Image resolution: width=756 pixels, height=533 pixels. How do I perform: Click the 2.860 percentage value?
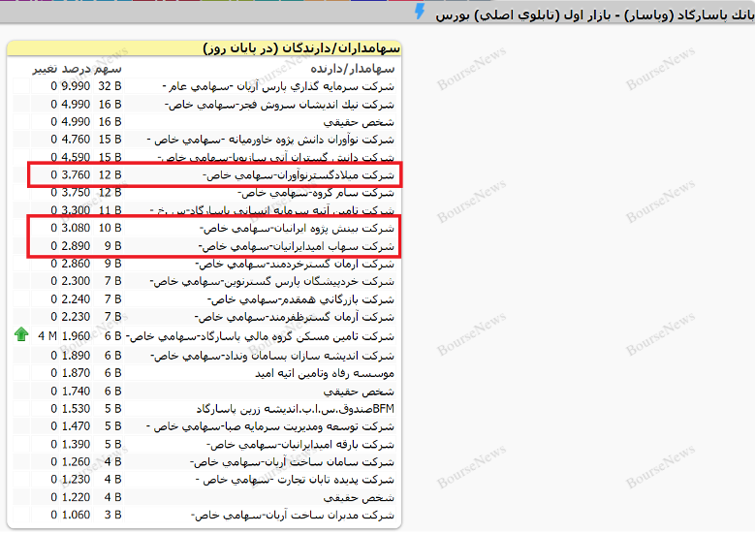coord(76,264)
